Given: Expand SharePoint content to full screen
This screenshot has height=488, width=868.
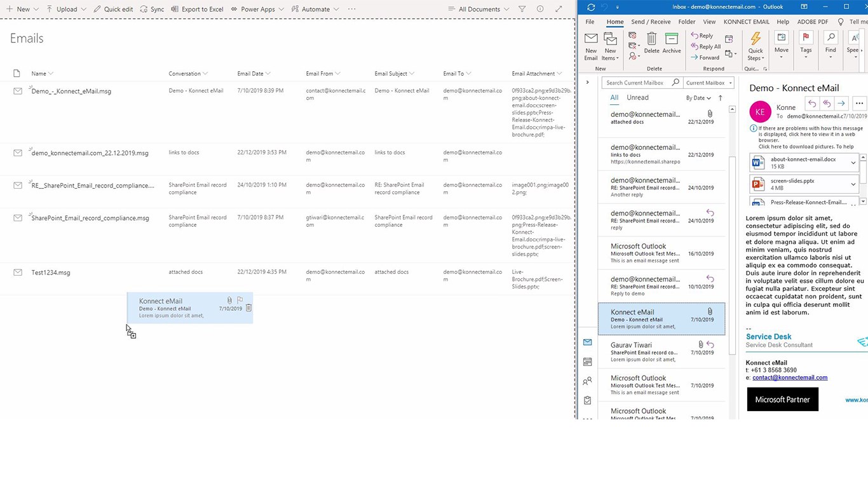Looking at the screenshot, I should click(x=559, y=9).
